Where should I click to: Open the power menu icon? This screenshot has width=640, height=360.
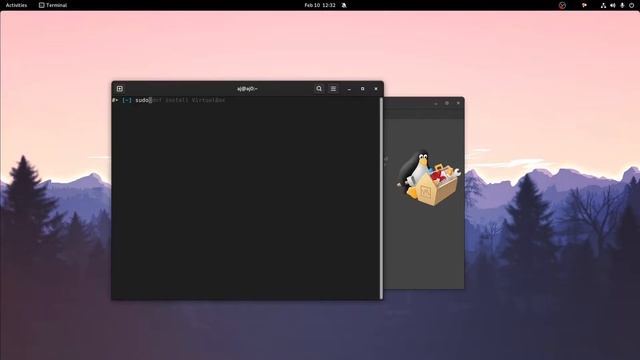[x=631, y=5]
